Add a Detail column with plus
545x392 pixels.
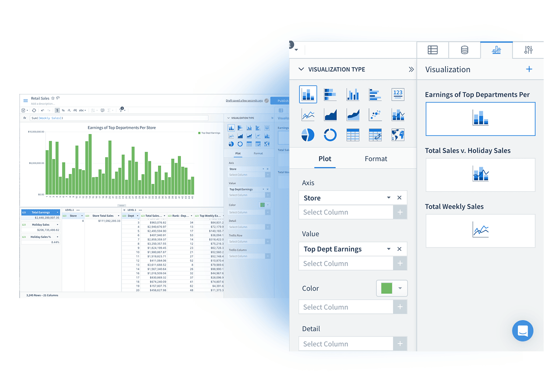[400, 344]
